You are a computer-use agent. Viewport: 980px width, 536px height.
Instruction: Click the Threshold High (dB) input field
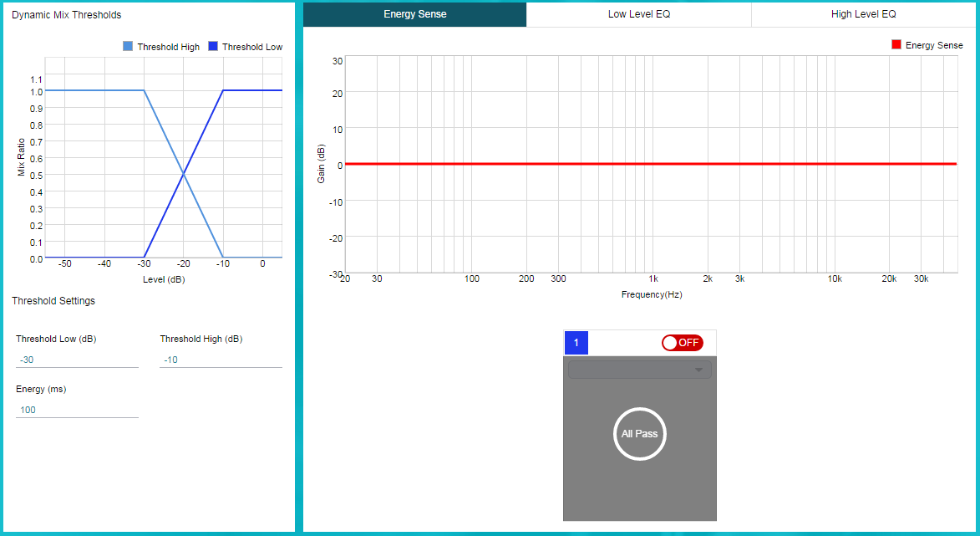[x=221, y=360]
